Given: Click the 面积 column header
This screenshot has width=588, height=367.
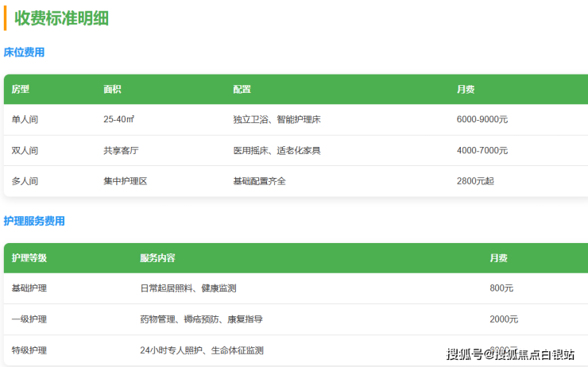Looking at the screenshot, I should tap(112, 90).
